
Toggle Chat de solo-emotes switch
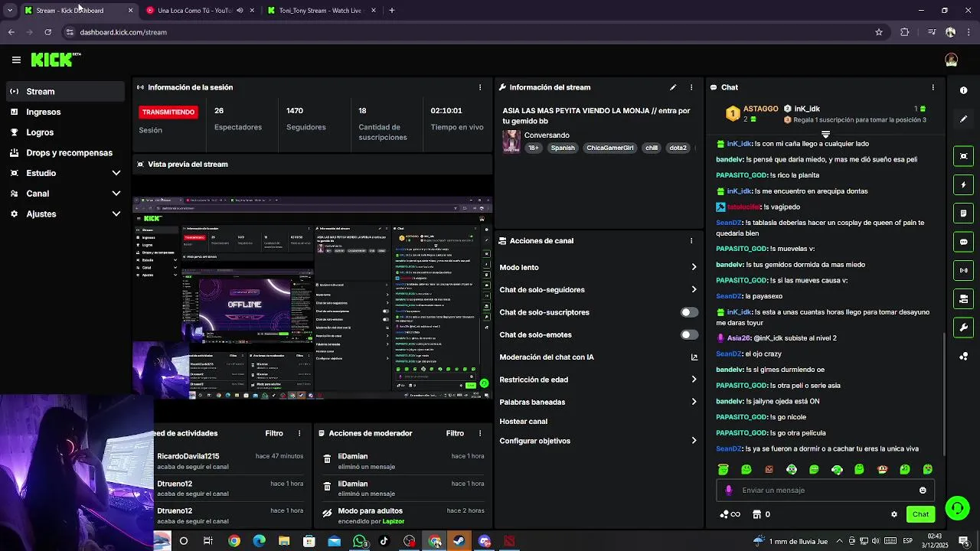pyautogui.click(x=689, y=334)
